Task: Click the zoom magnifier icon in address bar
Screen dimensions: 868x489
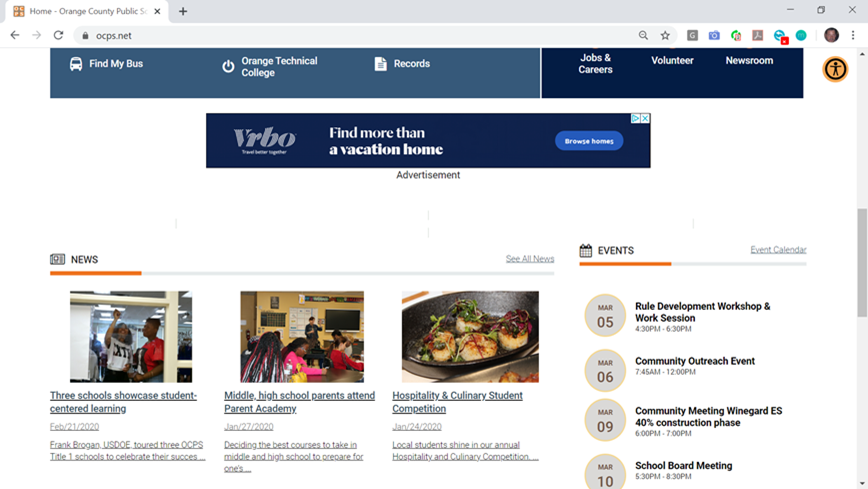Action: coord(643,35)
